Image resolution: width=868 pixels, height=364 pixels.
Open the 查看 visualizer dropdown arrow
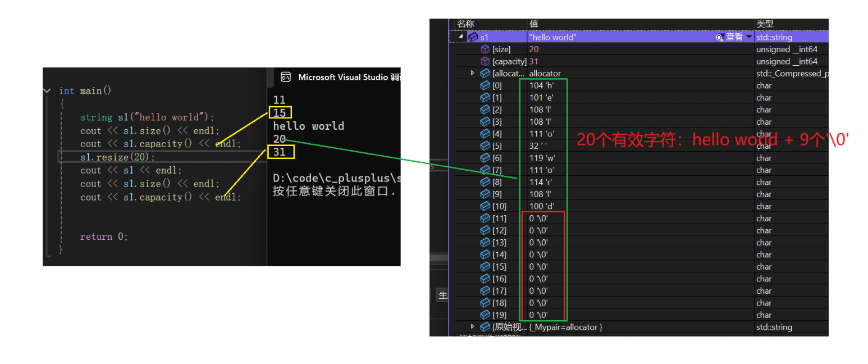[749, 37]
